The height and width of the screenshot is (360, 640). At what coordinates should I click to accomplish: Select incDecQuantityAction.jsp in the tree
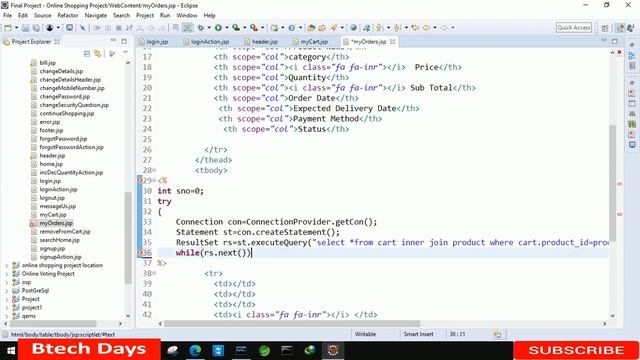click(71, 173)
